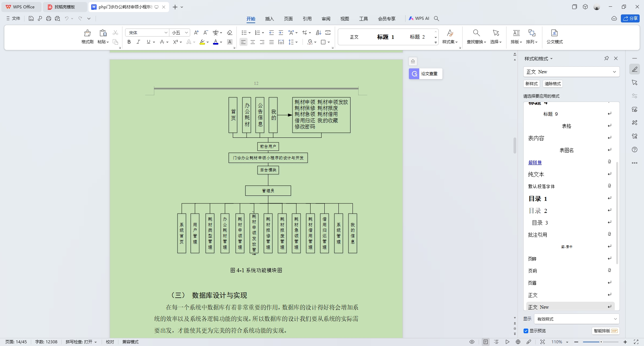
Task: Toggle character shading button
Action: tap(230, 42)
